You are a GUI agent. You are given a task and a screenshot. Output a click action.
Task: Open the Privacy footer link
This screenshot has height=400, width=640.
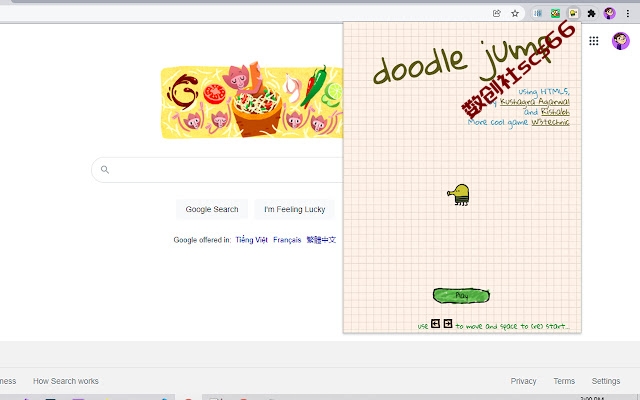(x=523, y=381)
